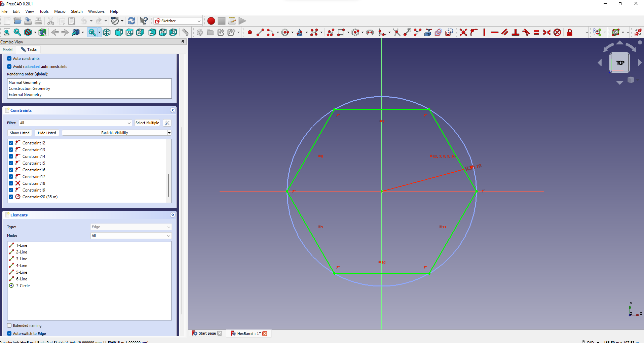
Task: Select the Trim edge tool
Action: tap(397, 32)
